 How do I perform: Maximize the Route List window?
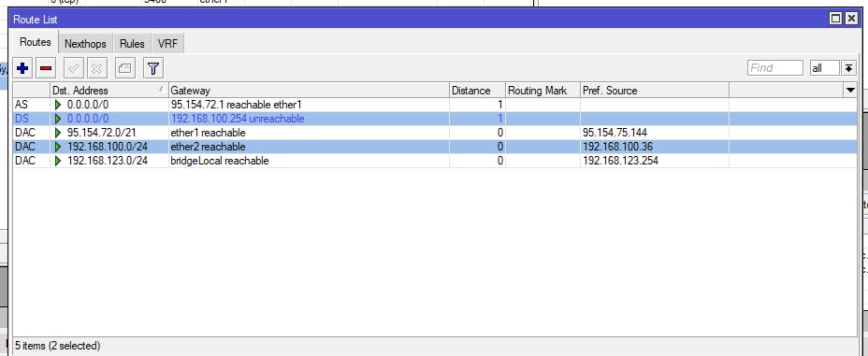(x=835, y=19)
